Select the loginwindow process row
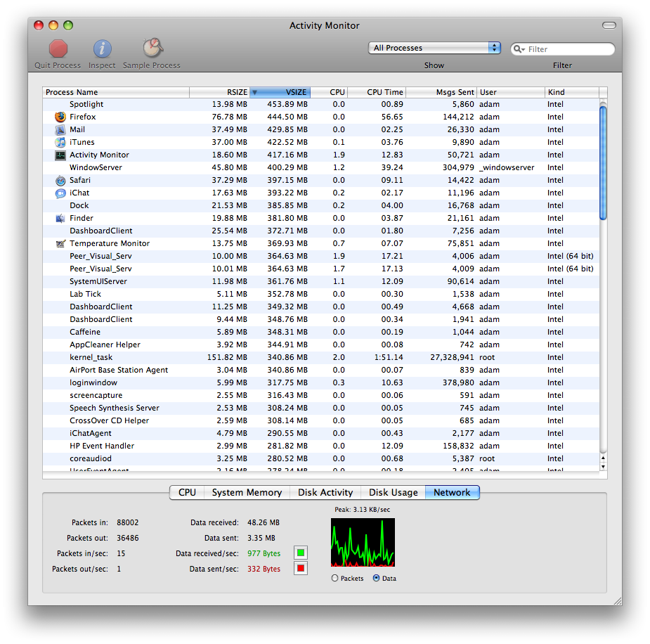 pyautogui.click(x=321, y=382)
